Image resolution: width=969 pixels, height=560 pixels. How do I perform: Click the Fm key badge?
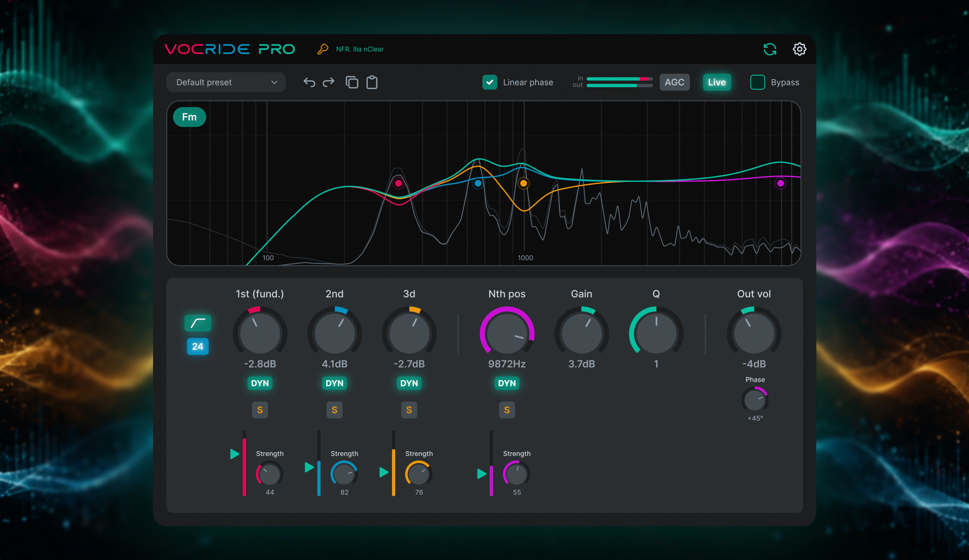(x=189, y=117)
